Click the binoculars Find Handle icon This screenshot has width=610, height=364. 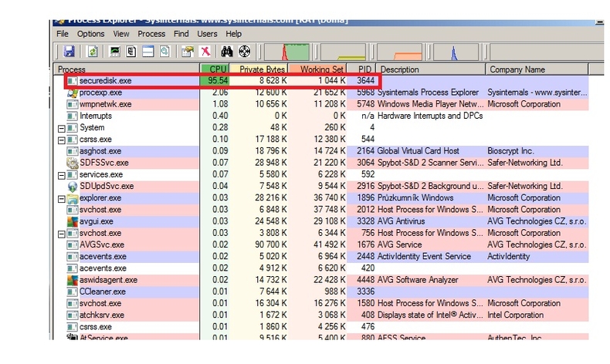click(x=229, y=52)
